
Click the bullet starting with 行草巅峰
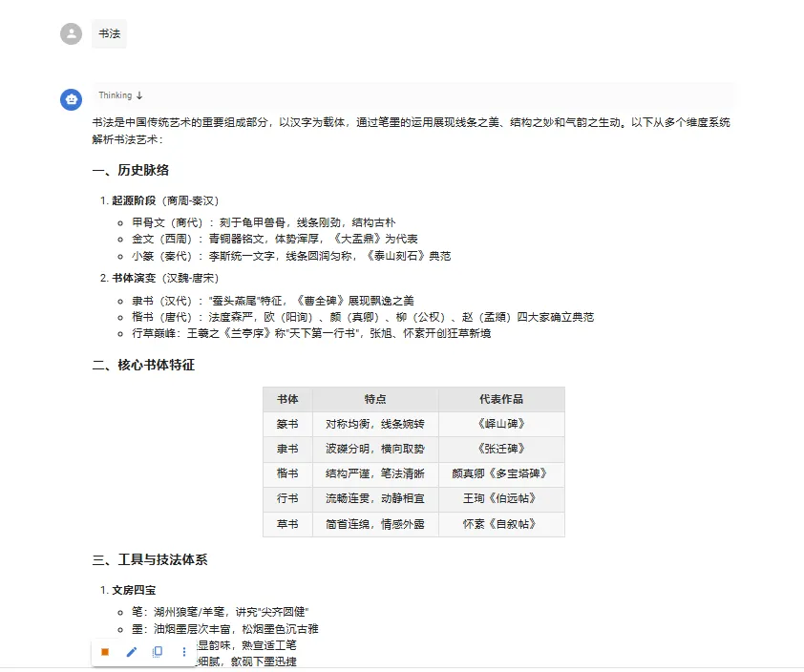[x=311, y=333]
